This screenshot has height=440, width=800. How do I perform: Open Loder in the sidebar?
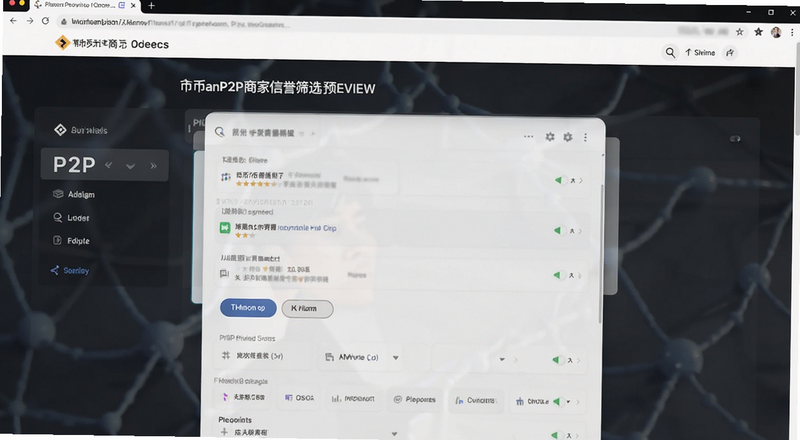71,218
